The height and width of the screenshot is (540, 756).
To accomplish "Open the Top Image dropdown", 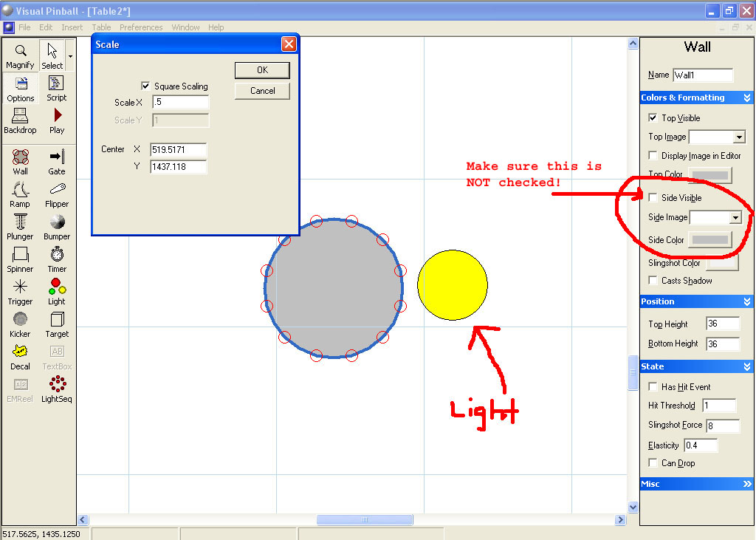I will [739, 137].
